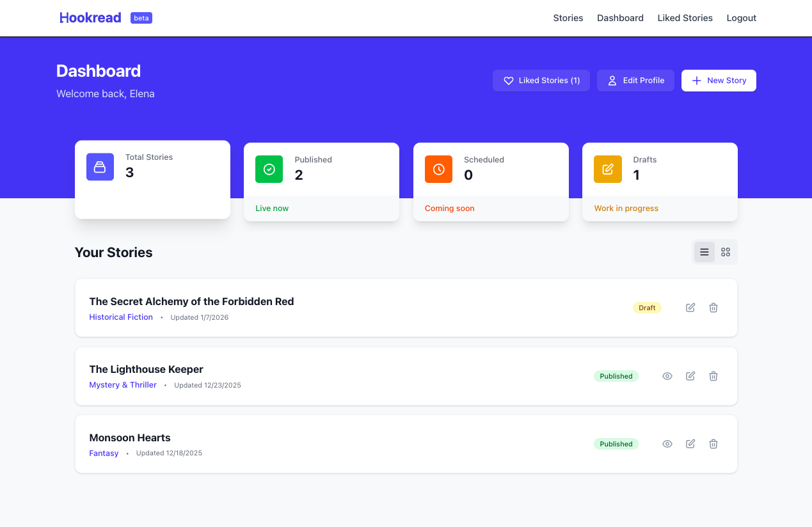Click the Draft status badge

647,308
